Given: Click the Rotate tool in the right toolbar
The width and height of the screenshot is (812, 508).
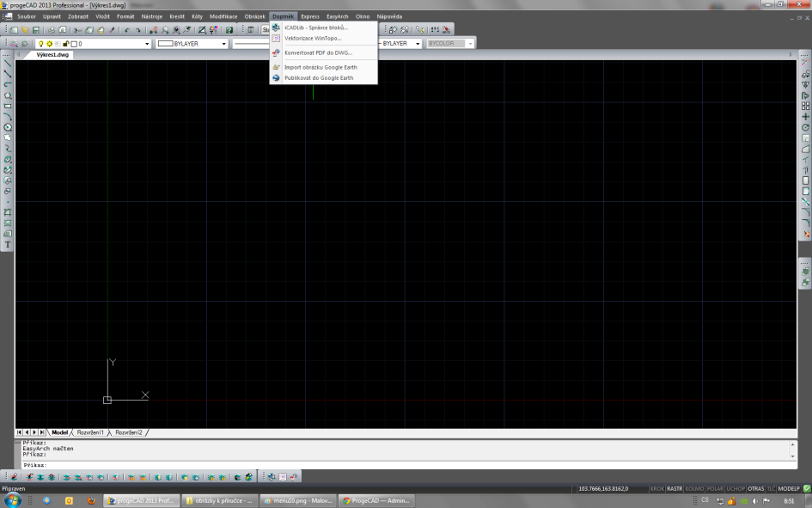Looking at the screenshot, I should 805,127.
